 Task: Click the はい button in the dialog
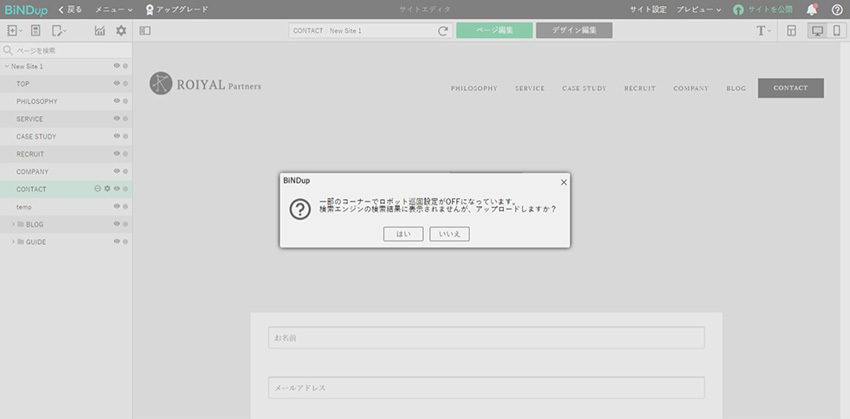[403, 233]
